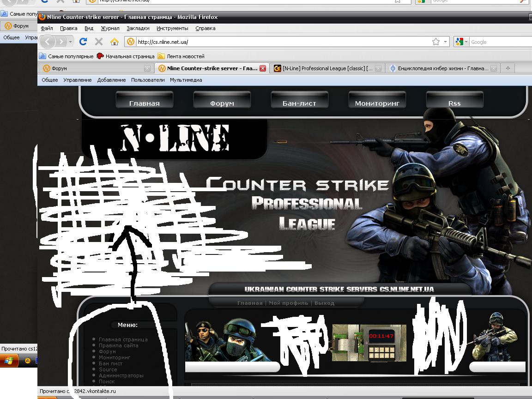Open the Начальная страница bookmark
Image resolution: width=532 pixels, height=399 pixels.
pos(126,56)
